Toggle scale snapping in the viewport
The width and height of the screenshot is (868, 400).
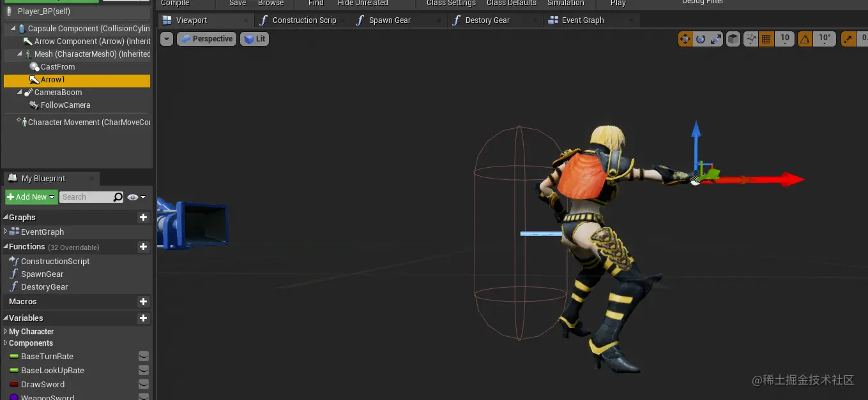[x=848, y=39]
